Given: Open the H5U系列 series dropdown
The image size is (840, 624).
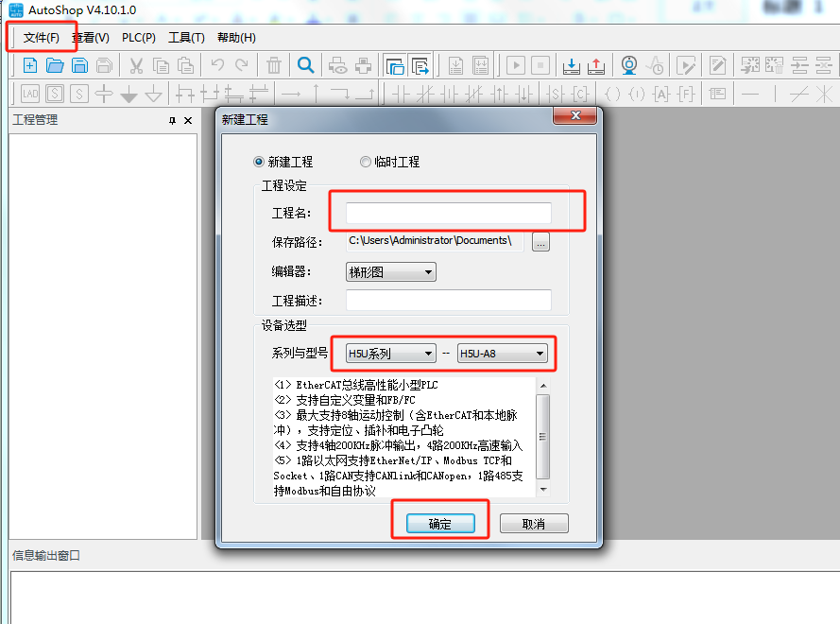Looking at the screenshot, I should point(390,354).
